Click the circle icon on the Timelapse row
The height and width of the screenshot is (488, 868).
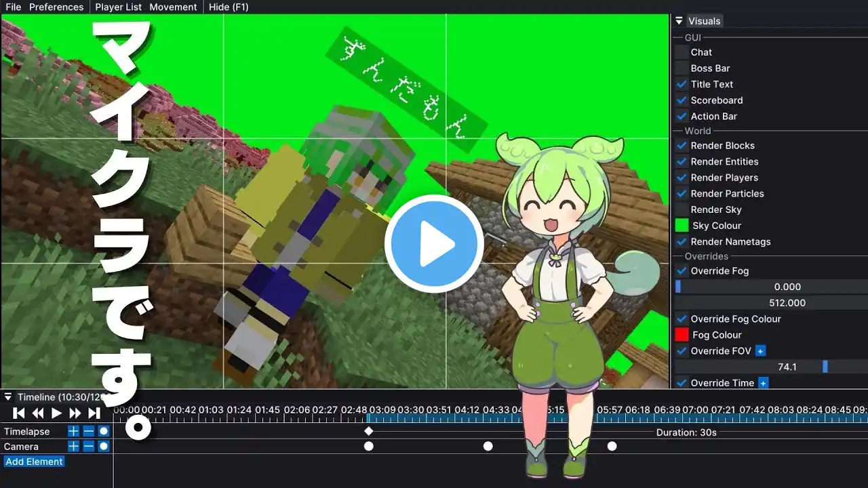(104, 431)
